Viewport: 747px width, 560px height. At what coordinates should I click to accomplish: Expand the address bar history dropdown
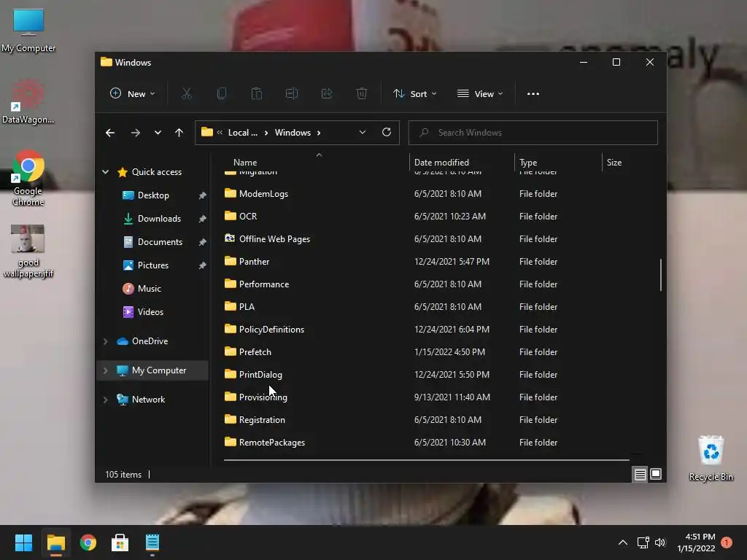(x=363, y=133)
